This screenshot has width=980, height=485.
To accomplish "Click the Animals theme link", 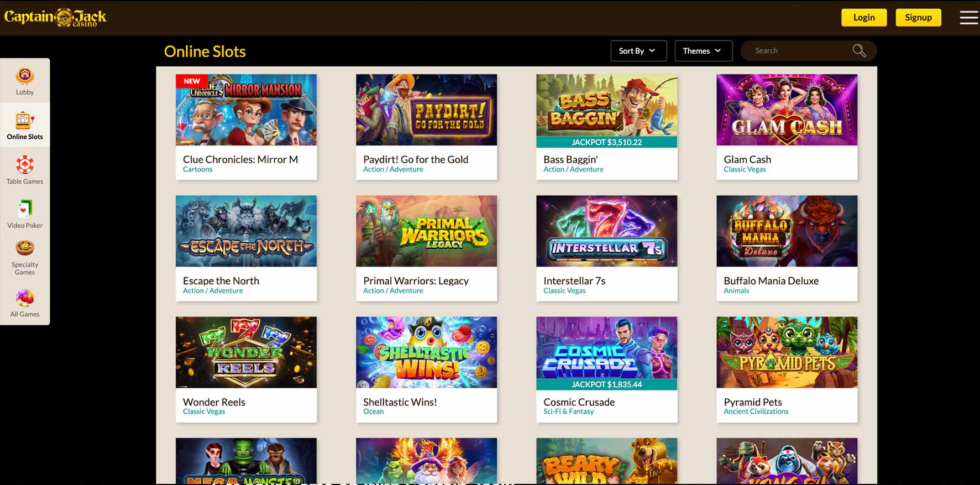I will [x=736, y=291].
